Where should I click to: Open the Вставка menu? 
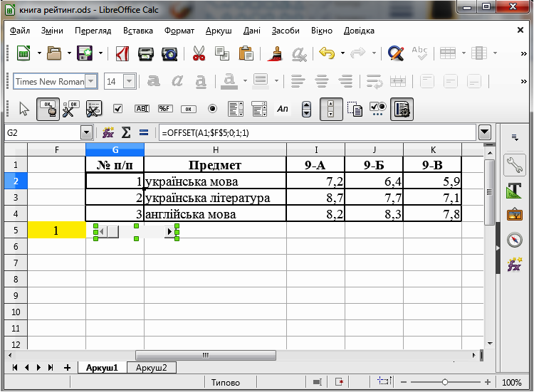138,31
